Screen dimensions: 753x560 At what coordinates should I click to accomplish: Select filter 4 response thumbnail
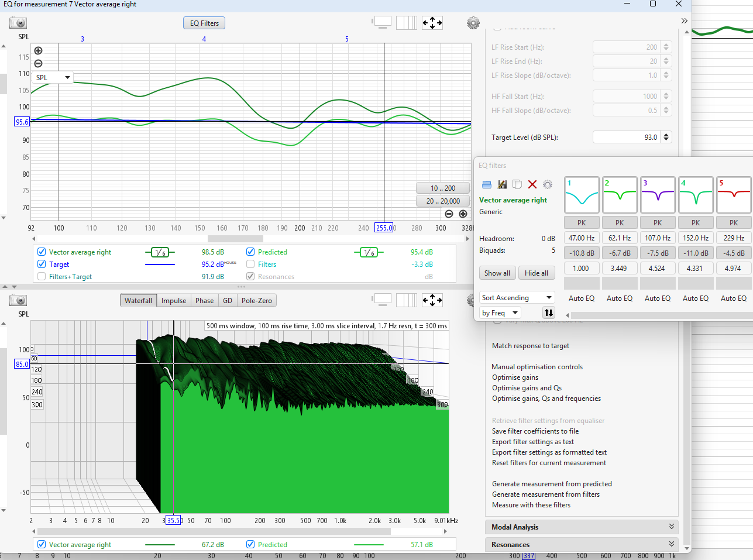pyautogui.click(x=696, y=195)
